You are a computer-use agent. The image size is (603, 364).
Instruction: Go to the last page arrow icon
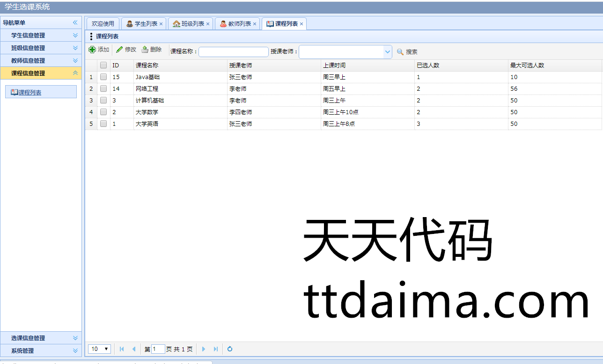point(216,349)
